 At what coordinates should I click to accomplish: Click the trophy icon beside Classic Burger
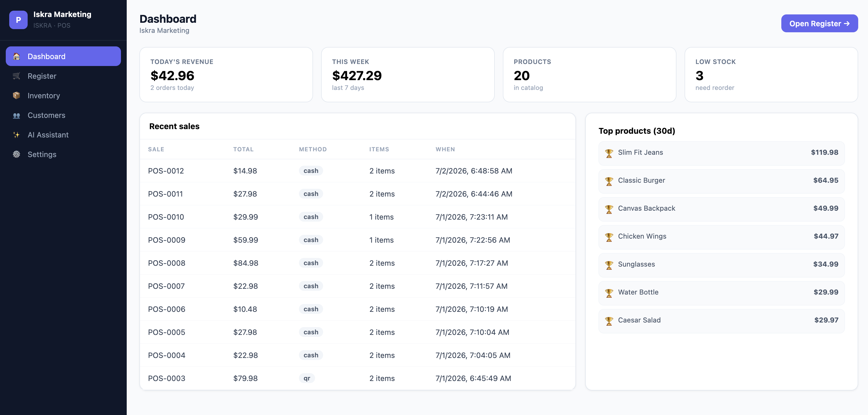tap(609, 181)
